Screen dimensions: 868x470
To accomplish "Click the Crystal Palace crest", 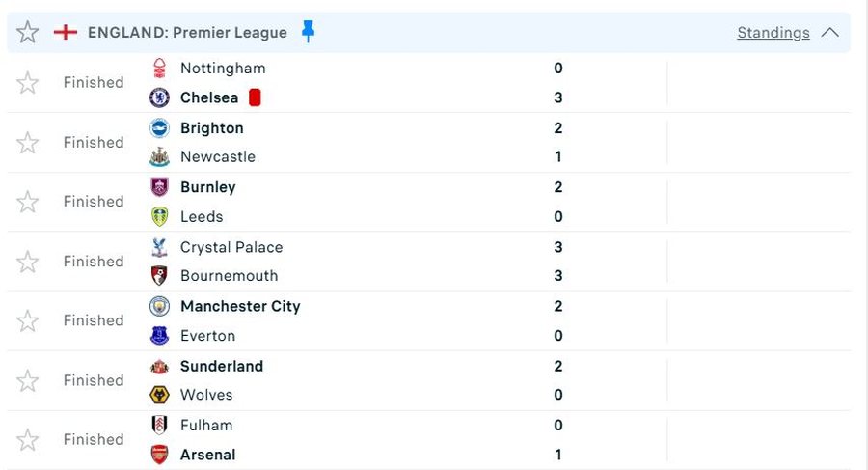I will pyautogui.click(x=159, y=247).
